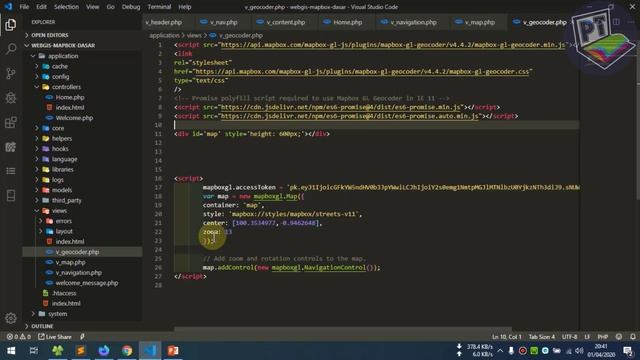Open the File menu
The image size is (640, 360).
pyautogui.click(x=24, y=7)
